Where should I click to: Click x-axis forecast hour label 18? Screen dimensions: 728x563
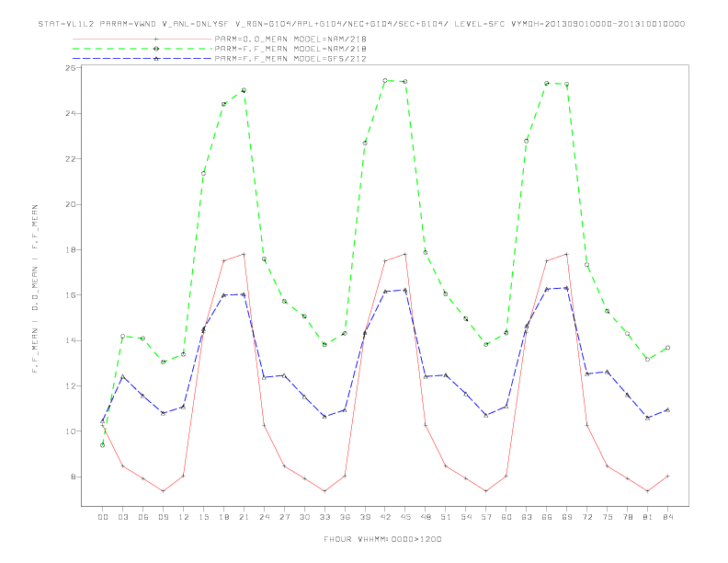point(223,517)
